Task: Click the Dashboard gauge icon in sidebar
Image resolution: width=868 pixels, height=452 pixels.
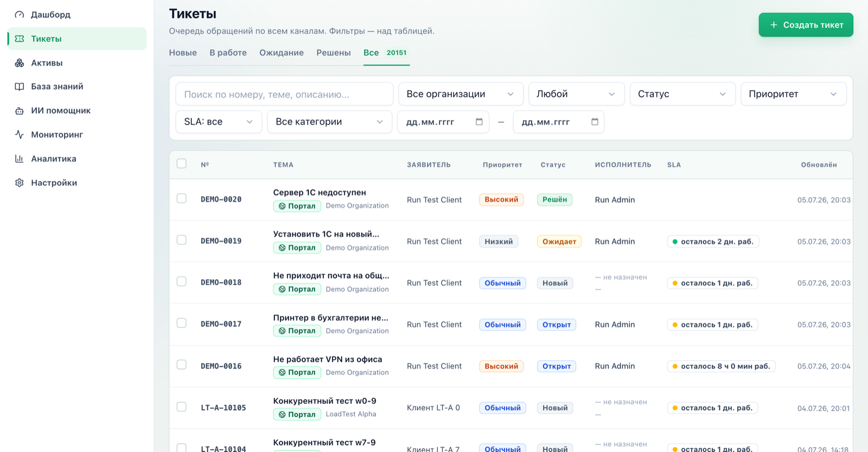Action: coord(20,15)
